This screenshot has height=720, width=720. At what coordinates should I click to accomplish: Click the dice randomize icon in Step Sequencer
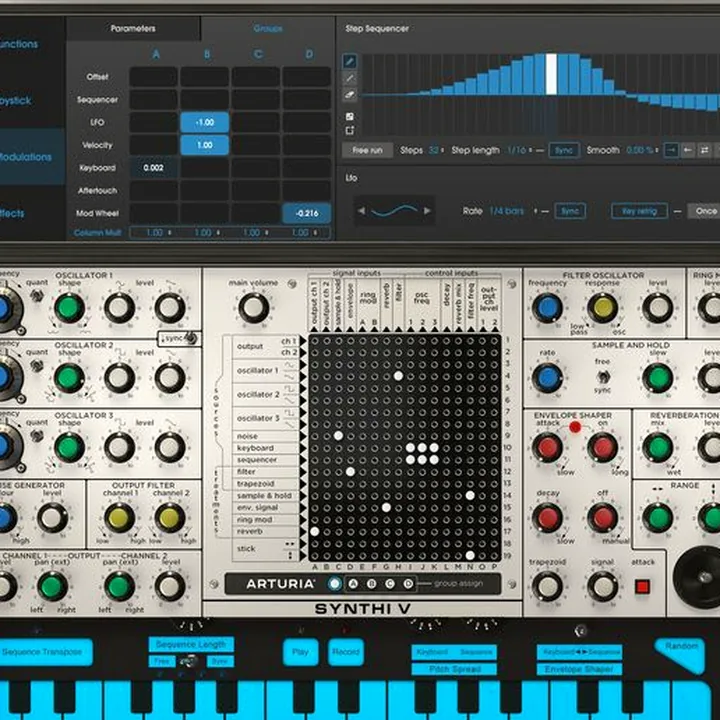tap(349, 117)
